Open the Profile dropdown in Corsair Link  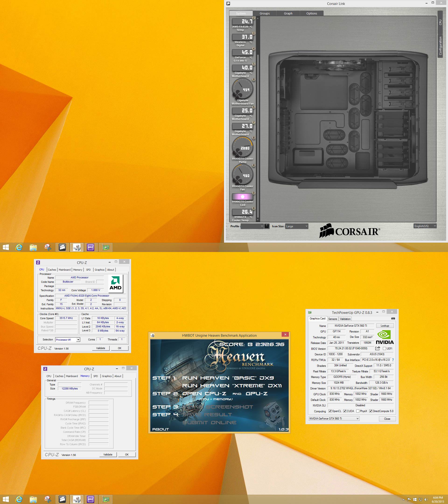[252, 226]
